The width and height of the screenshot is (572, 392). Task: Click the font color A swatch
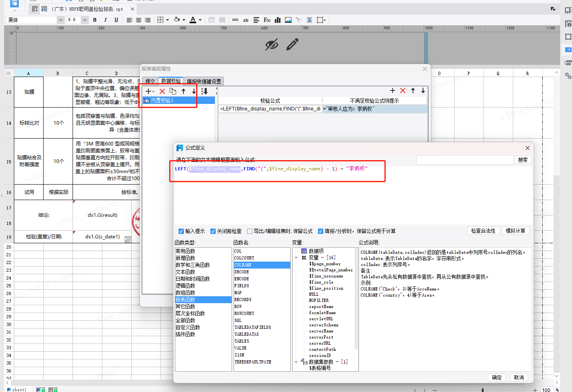(x=193, y=20)
